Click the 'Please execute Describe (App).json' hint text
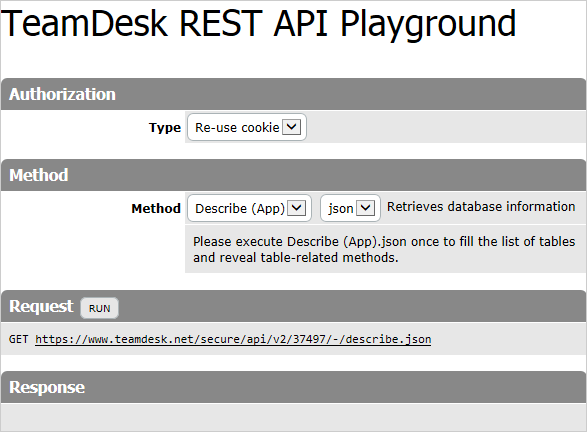Viewport: 587px width, 432px height. [x=384, y=249]
